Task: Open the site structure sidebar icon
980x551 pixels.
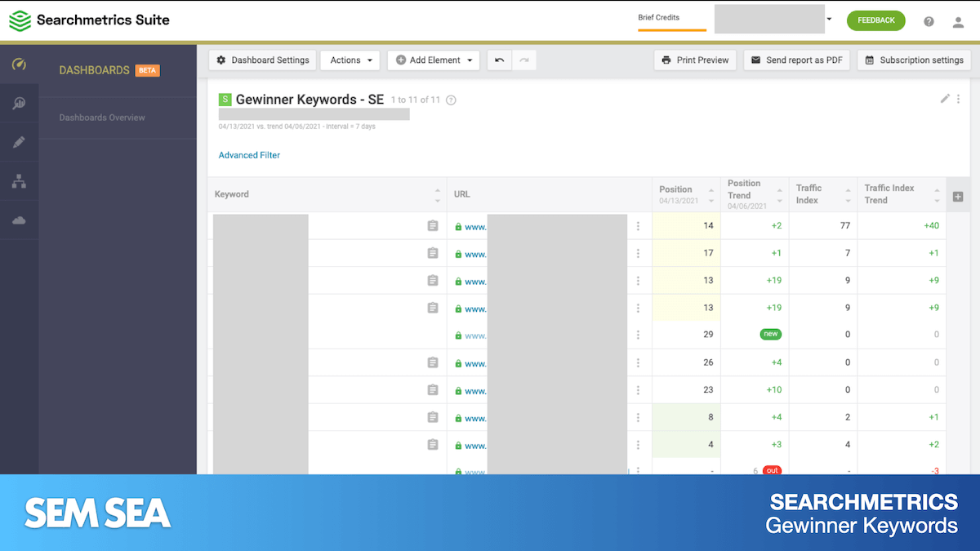Action: 19,181
